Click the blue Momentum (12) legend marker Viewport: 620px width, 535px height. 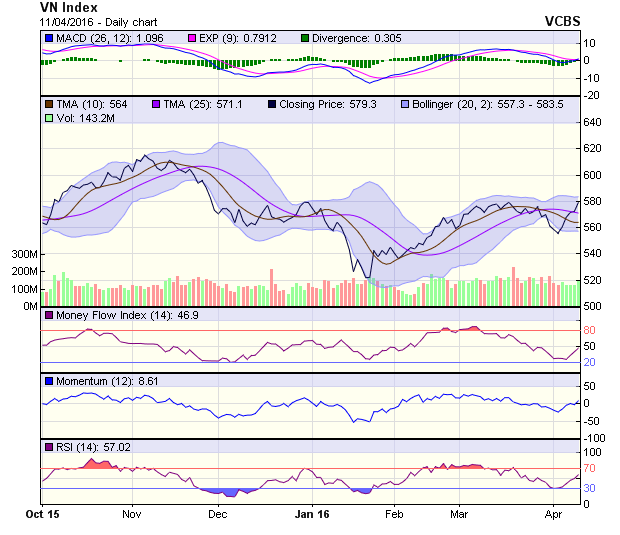pos(48,381)
